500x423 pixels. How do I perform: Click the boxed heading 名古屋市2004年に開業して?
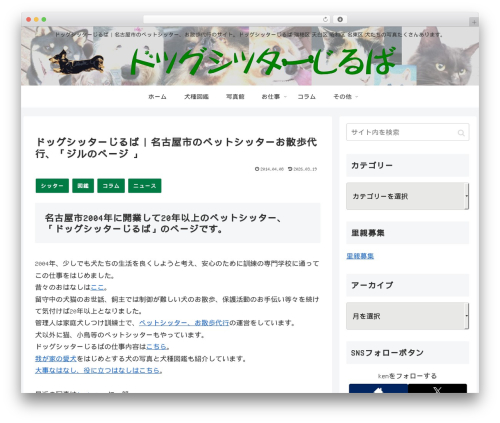178,223
